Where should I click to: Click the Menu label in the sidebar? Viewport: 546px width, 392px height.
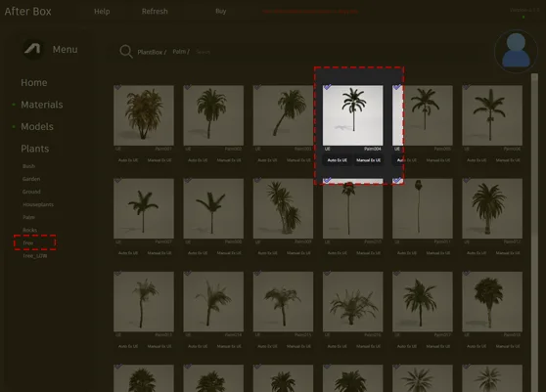[65, 50]
